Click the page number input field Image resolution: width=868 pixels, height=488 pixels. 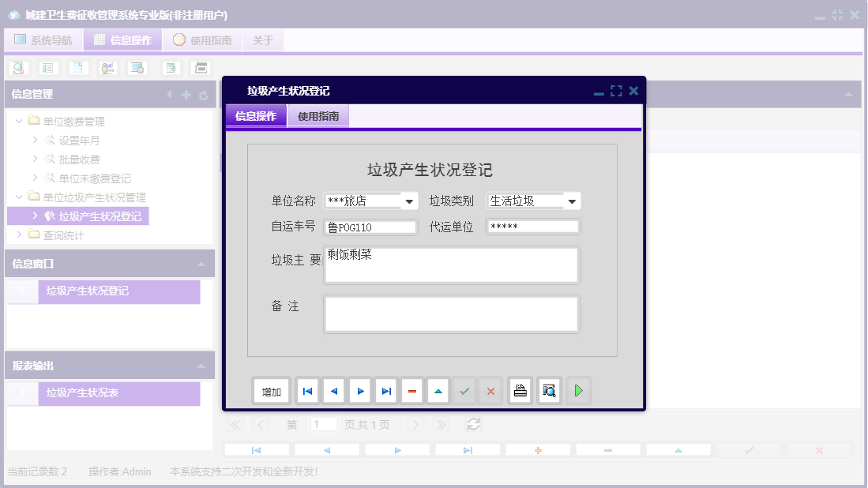click(x=323, y=424)
